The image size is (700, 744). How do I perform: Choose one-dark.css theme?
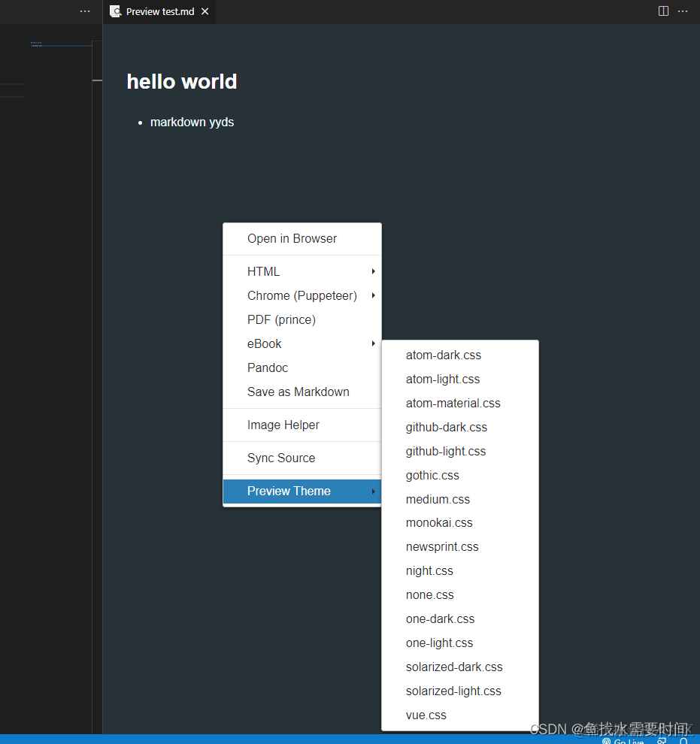pyautogui.click(x=460, y=618)
